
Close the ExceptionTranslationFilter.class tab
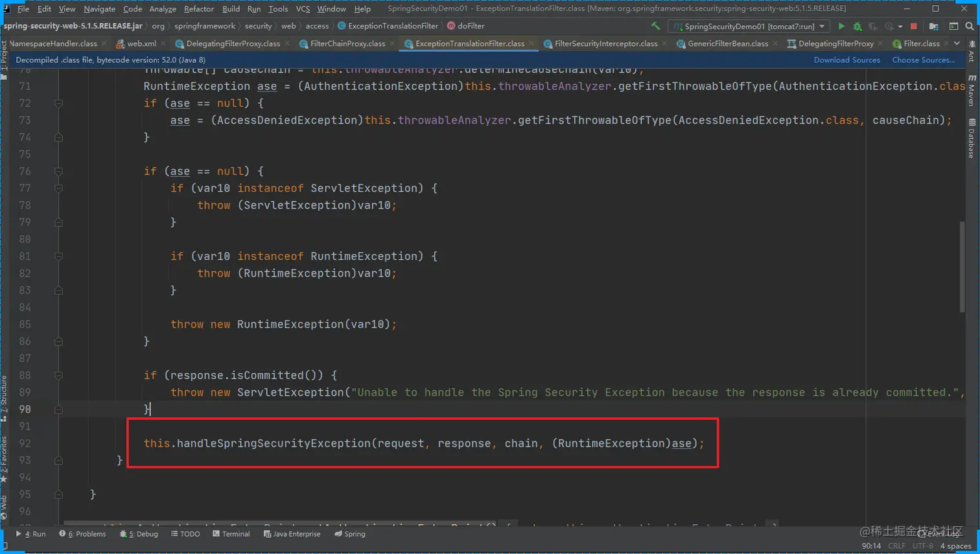[531, 43]
